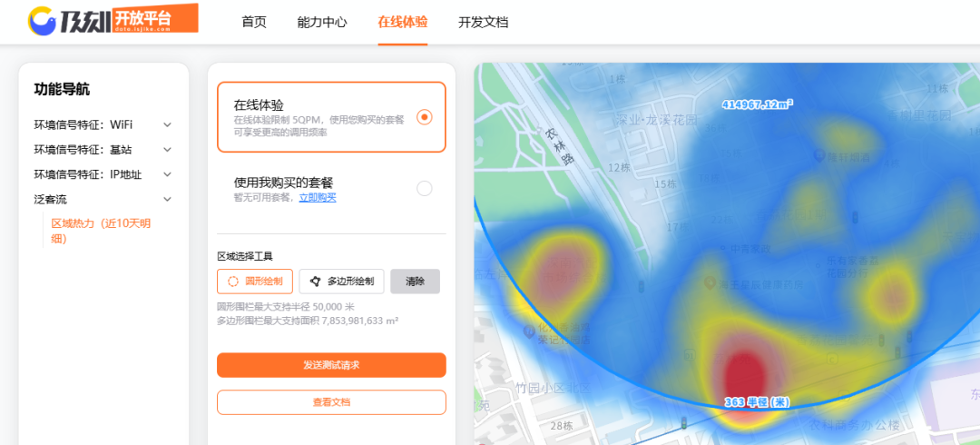The image size is (980, 445).
Task: Select the 圆形绘制 circle drawing tool
Action: 255,282
